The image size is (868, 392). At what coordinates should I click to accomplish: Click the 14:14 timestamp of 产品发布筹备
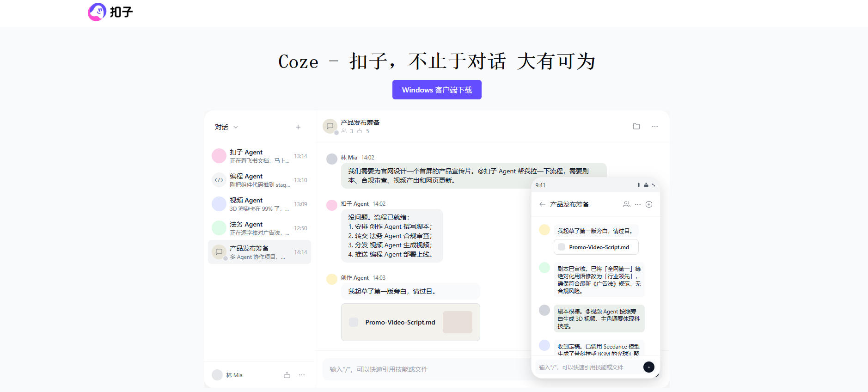tap(300, 252)
